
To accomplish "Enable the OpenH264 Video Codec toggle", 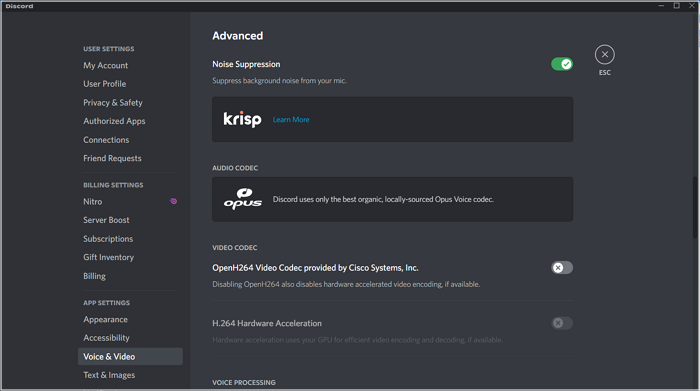I will (x=562, y=268).
